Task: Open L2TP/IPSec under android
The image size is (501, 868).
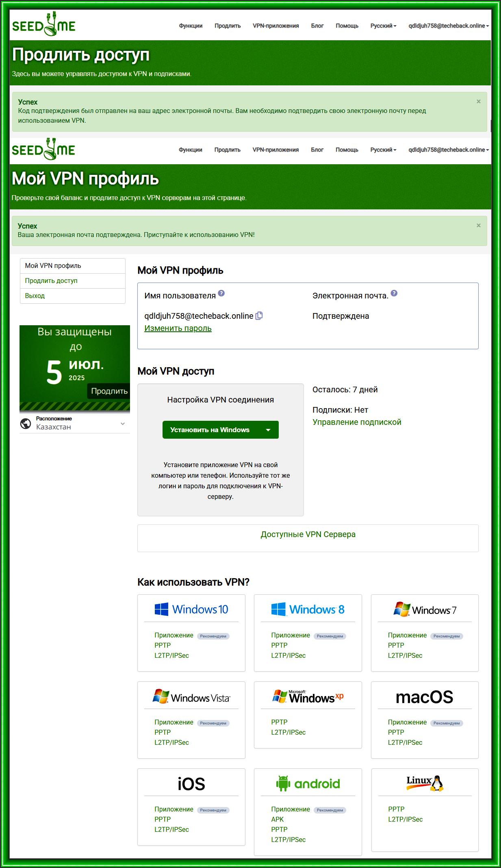Action: pyautogui.click(x=288, y=840)
